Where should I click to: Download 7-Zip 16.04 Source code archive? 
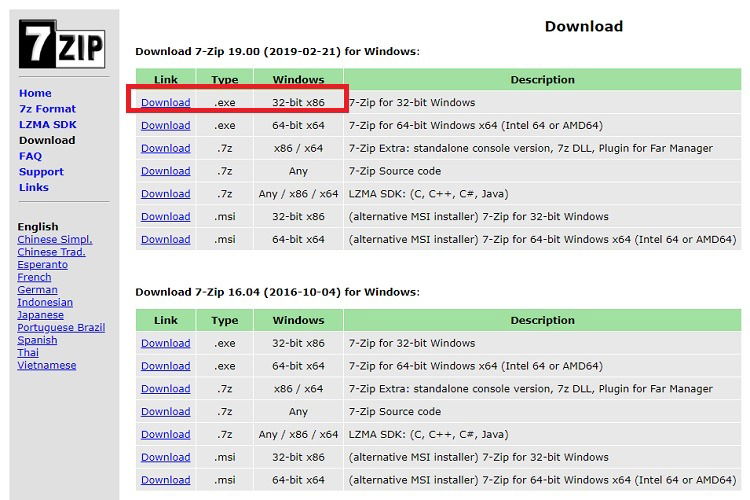tap(165, 411)
